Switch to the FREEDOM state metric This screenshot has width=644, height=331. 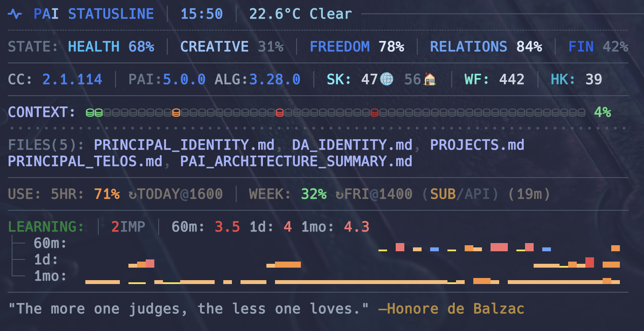pyautogui.click(x=340, y=46)
